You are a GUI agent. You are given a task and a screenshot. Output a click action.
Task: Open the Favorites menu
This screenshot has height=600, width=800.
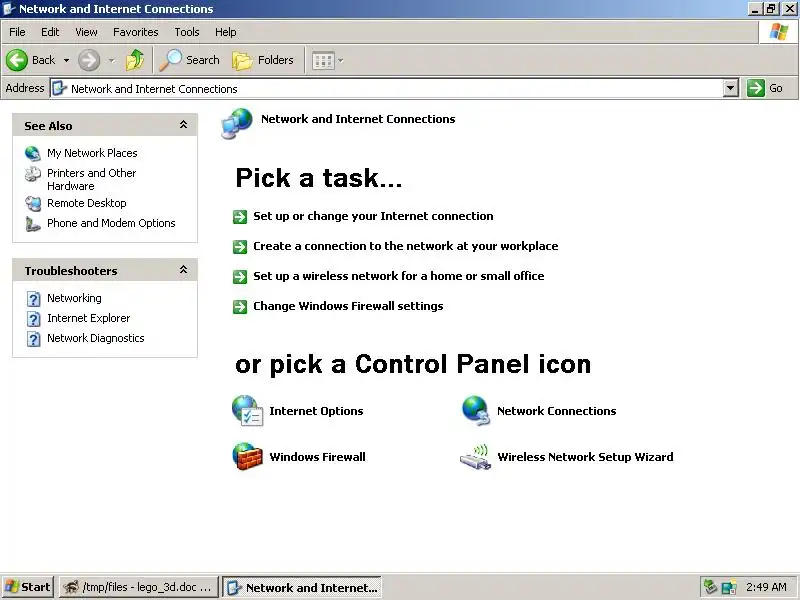[x=136, y=32]
